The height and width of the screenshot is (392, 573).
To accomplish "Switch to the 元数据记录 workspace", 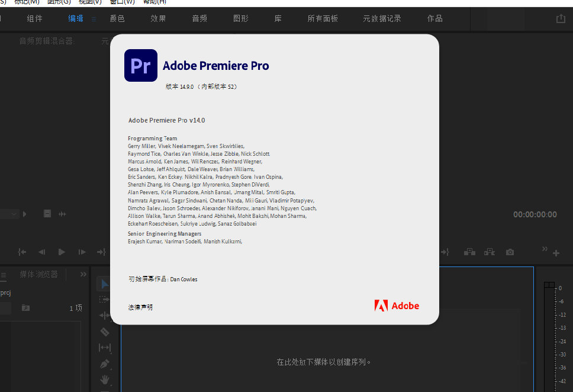I will [382, 18].
